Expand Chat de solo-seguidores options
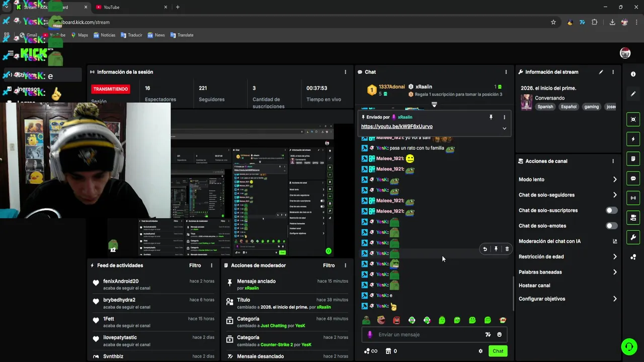This screenshot has width=644, height=362. (x=615, y=195)
